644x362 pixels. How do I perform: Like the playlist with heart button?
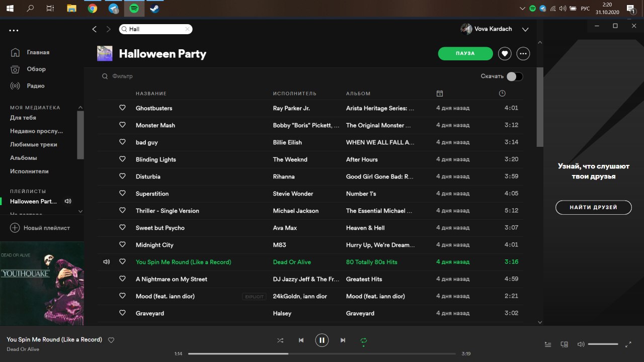[505, 53]
